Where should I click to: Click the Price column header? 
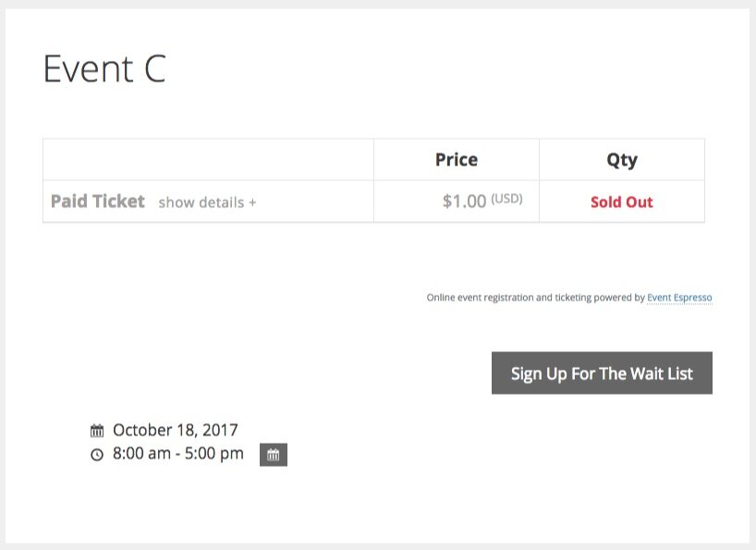[457, 160]
